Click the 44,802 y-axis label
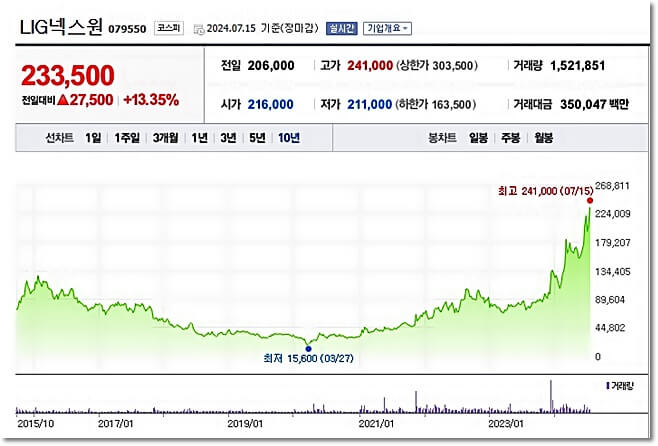 pyautogui.click(x=610, y=328)
